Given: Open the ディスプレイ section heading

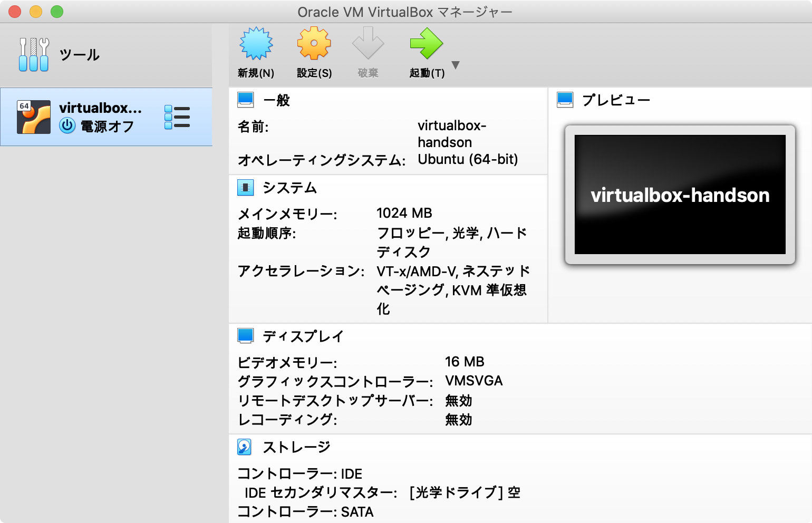Looking at the screenshot, I should click(x=303, y=336).
